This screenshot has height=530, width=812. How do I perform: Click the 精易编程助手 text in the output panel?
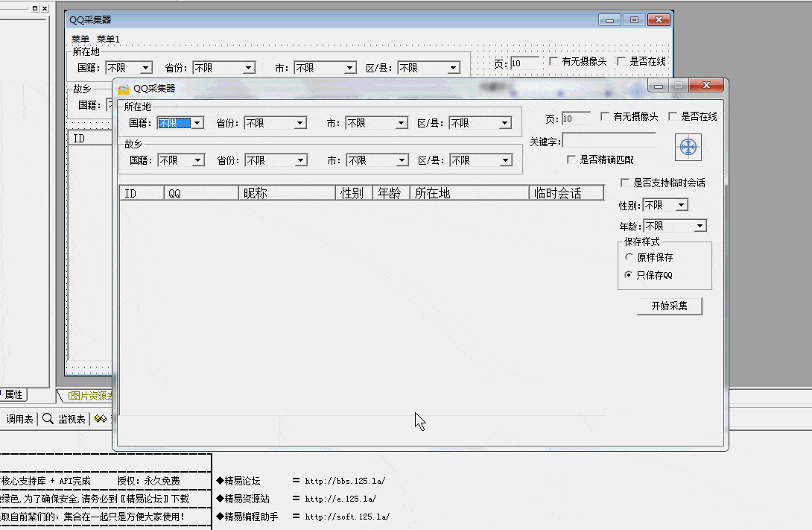(251, 517)
